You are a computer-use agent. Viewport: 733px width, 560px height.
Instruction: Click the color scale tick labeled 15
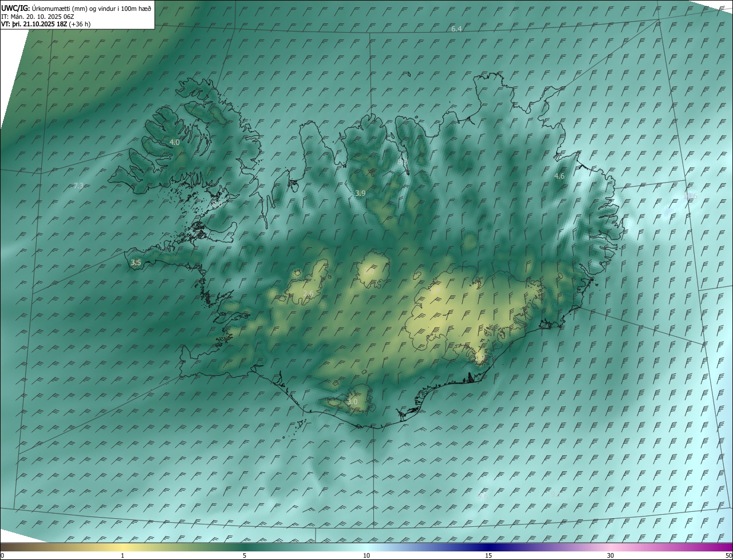[488, 556]
